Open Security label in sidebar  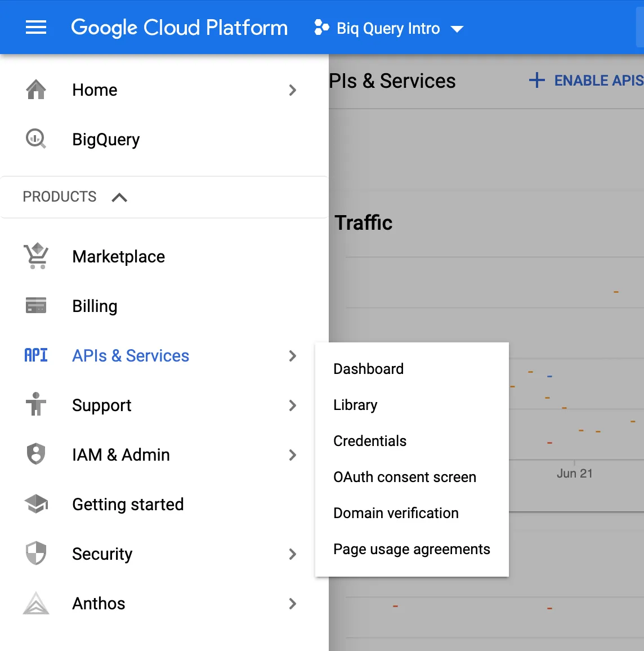[x=102, y=554]
